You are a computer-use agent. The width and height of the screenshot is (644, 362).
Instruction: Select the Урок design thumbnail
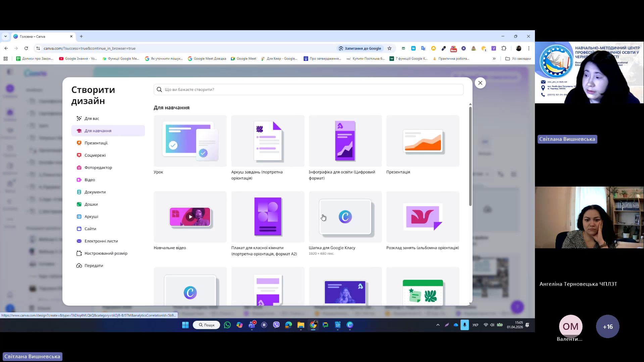tap(190, 141)
